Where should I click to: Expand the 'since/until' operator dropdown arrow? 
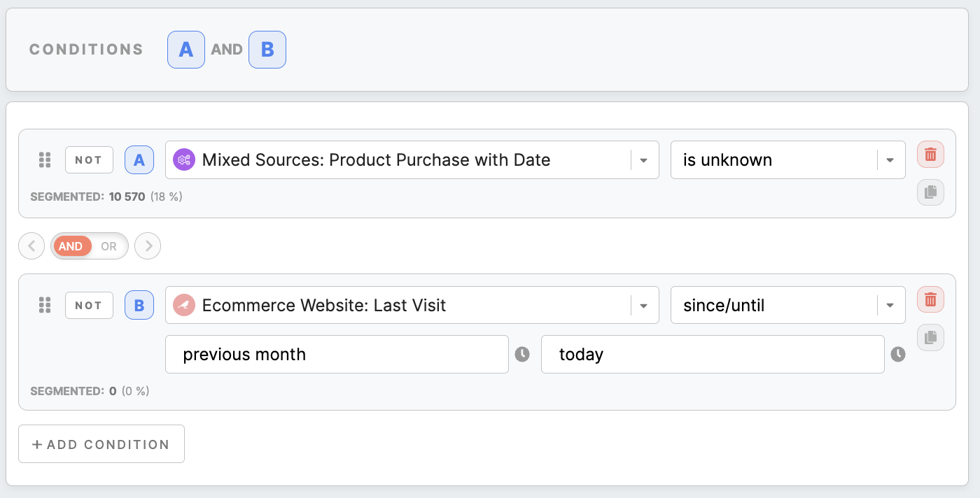click(890, 306)
